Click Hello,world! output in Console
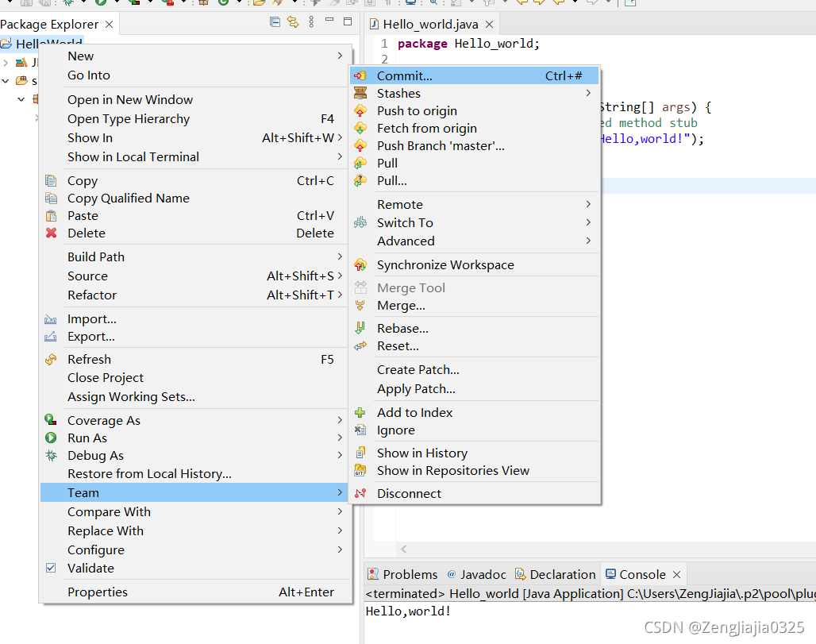Viewport: 816px width, 644px height. click(x=409, y=611)
